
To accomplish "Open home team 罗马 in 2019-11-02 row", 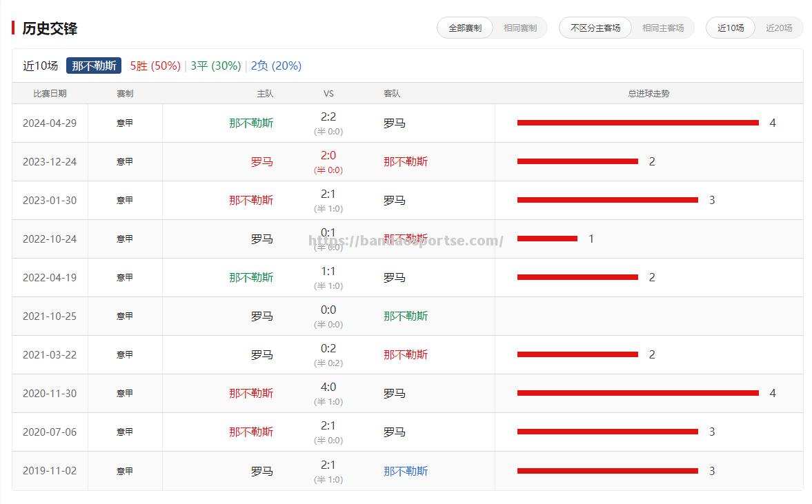I will coord(262,472).
